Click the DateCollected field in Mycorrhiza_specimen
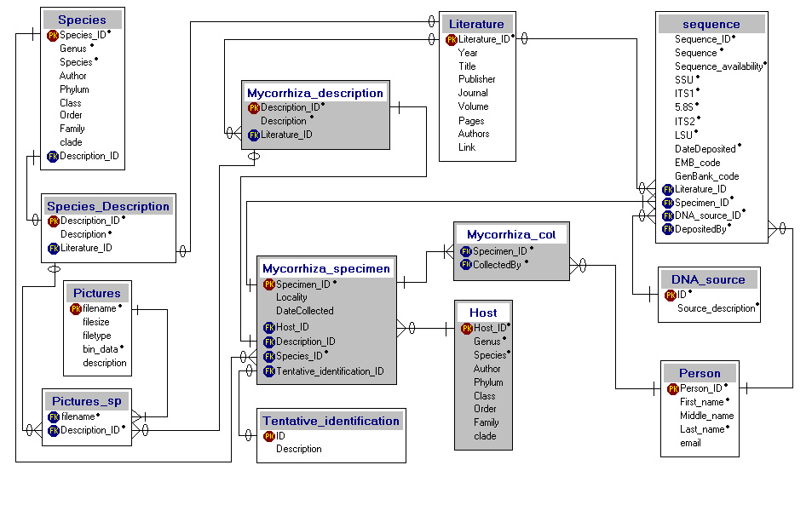The width and height of the screenshot is (812, 511). click(305, 311)
